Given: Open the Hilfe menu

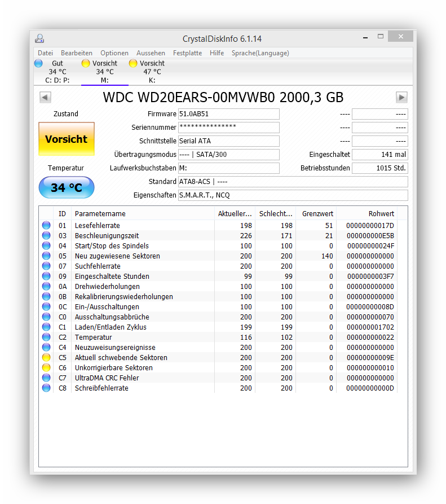Looking at the screenshot, I should tap(217, 53).
